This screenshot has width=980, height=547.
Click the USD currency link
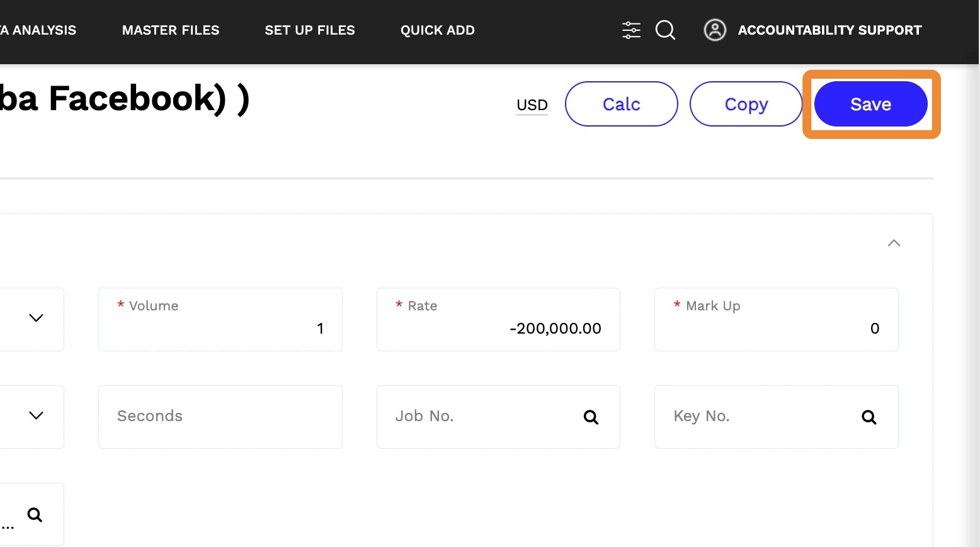(x=532, y=105)
